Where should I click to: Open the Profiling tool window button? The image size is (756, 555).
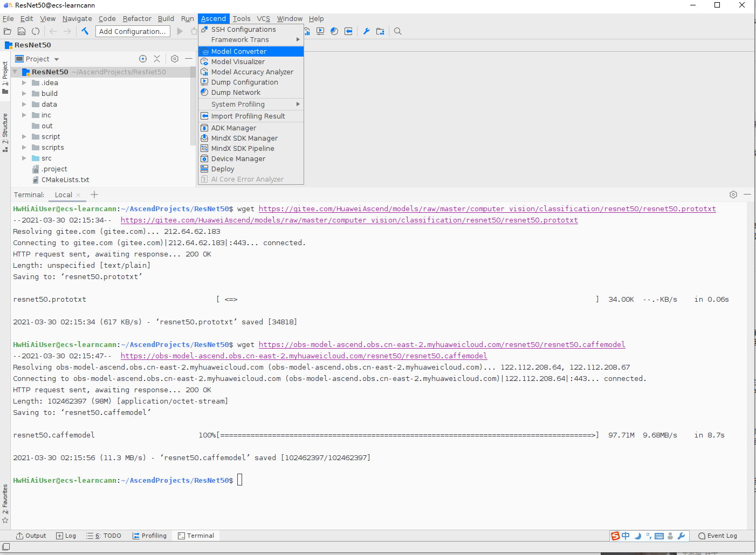click(x=150, y=536)
